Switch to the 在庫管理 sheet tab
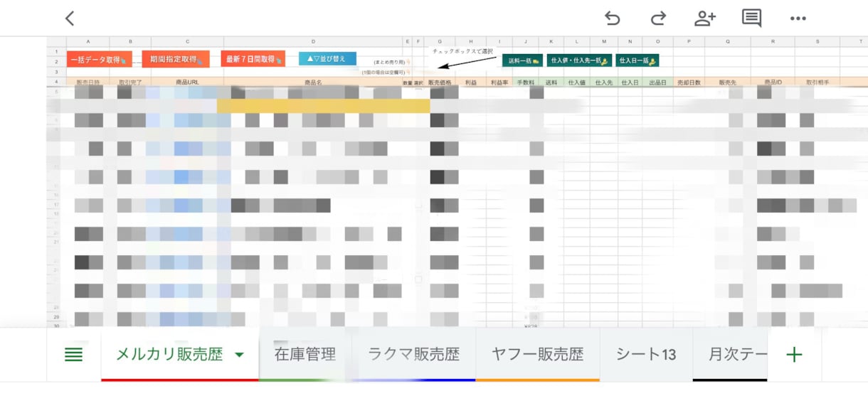Screen dimensions: 868x401 305,354
